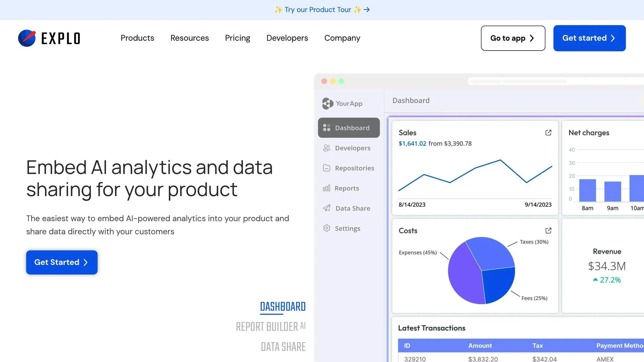Select the REPORT BUILDER AI tab
Viewport: 644px width, 362px height.
click(271, 326)
